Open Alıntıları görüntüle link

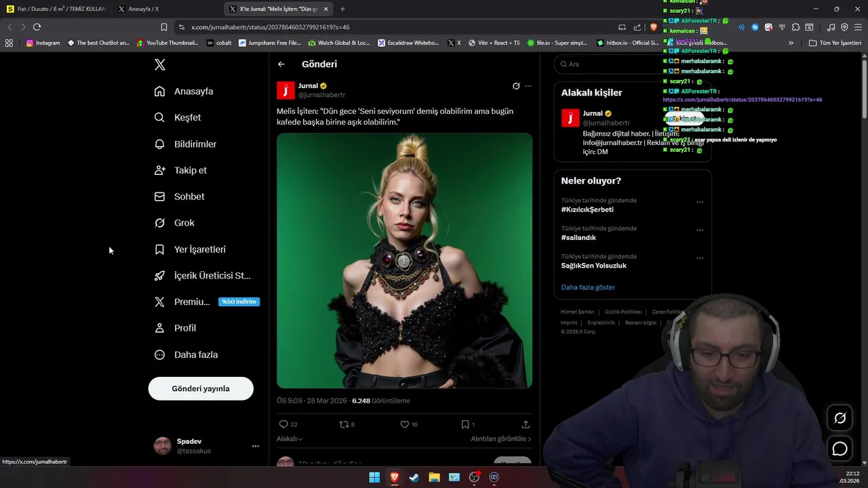501,439
